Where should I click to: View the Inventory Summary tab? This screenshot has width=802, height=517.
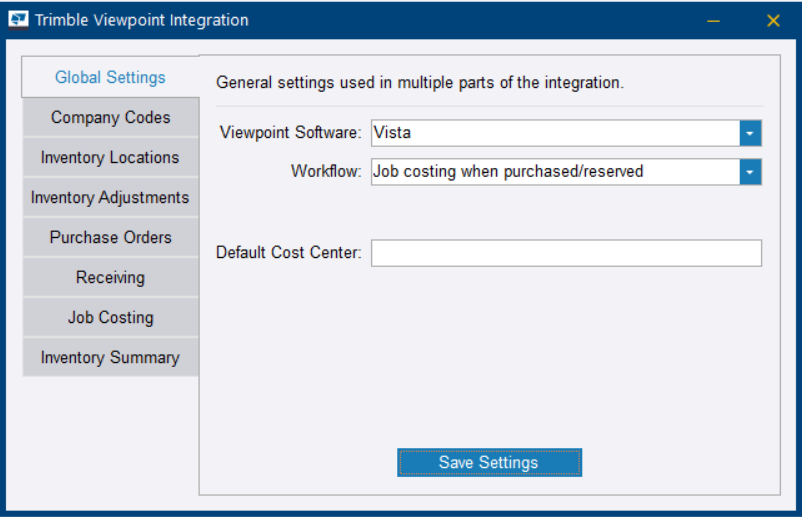pos(110,357)
